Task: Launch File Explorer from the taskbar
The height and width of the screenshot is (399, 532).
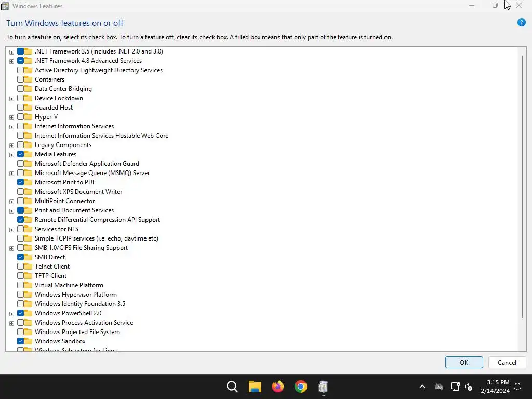Action: point(255,387)
